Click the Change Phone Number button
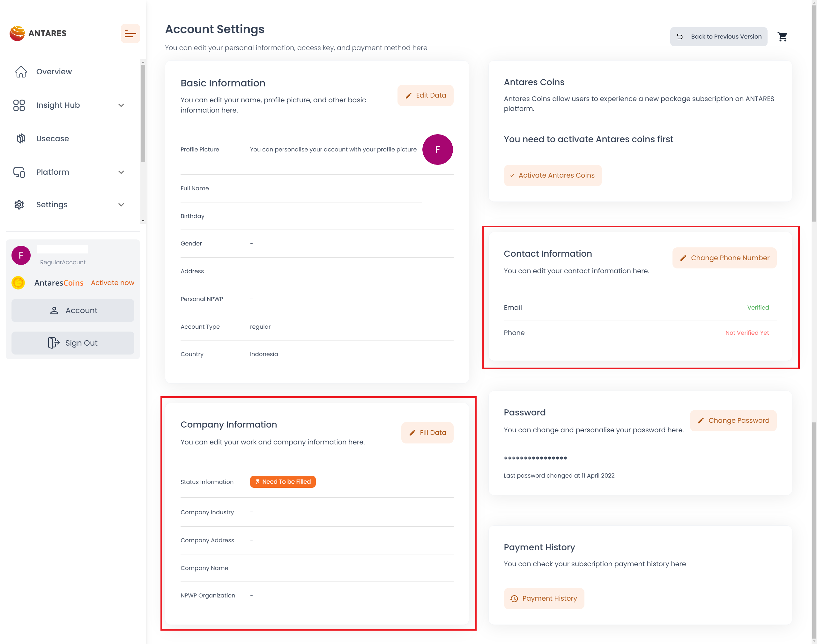The image size is (817, 644). tap(724, 258)
